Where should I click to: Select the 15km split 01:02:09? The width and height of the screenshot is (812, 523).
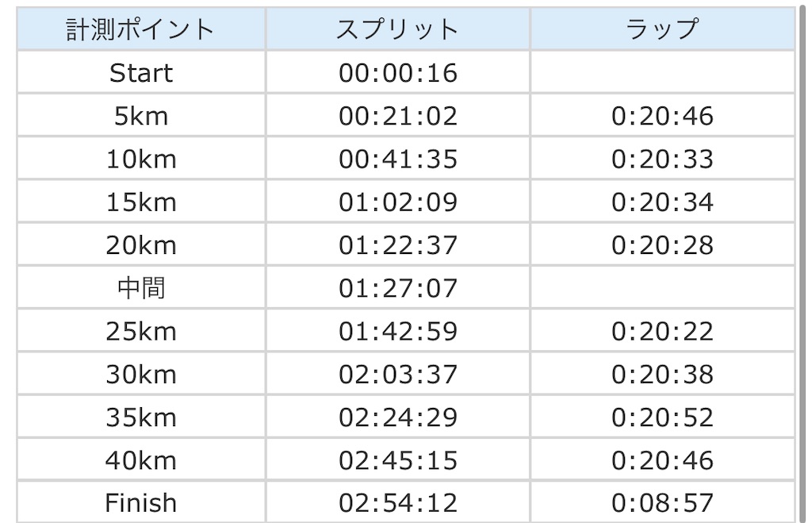click(398, 202)
